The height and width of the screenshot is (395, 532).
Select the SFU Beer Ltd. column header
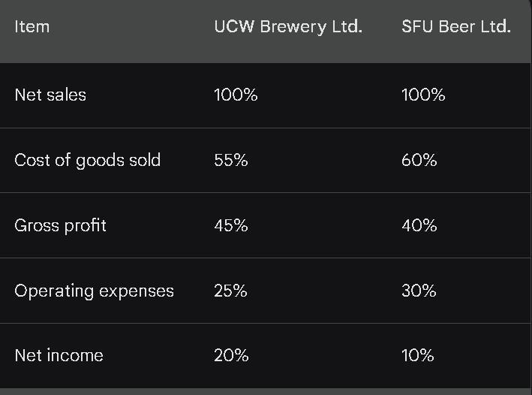coord(456,26)
